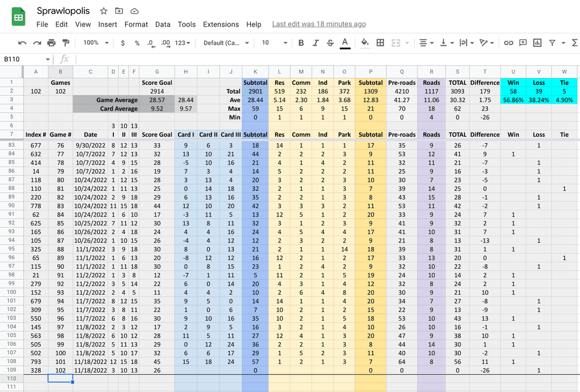The height and width of the screenshot is (392, 580).
Task: Open the Borders tool
Action: pyautogui.click(x=380, y=42)
